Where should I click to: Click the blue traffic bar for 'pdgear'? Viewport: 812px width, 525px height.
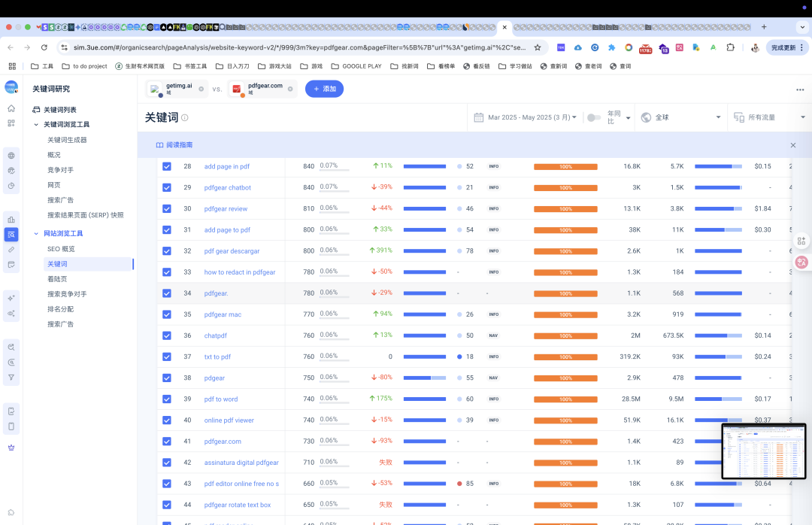(x=425, y=378)
